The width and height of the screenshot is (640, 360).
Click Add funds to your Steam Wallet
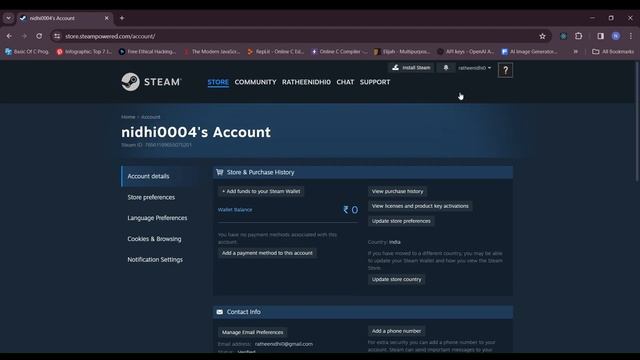(x=261, y=191)
